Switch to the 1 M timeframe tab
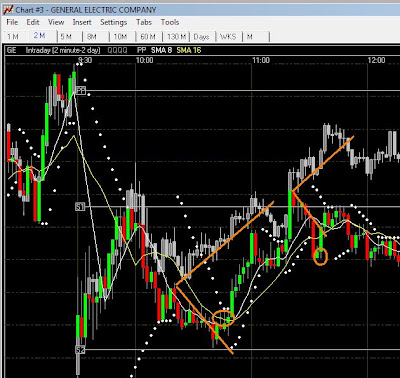Viewport: 400px width, 378px height. pyautogui.click(x=13, y=36)
